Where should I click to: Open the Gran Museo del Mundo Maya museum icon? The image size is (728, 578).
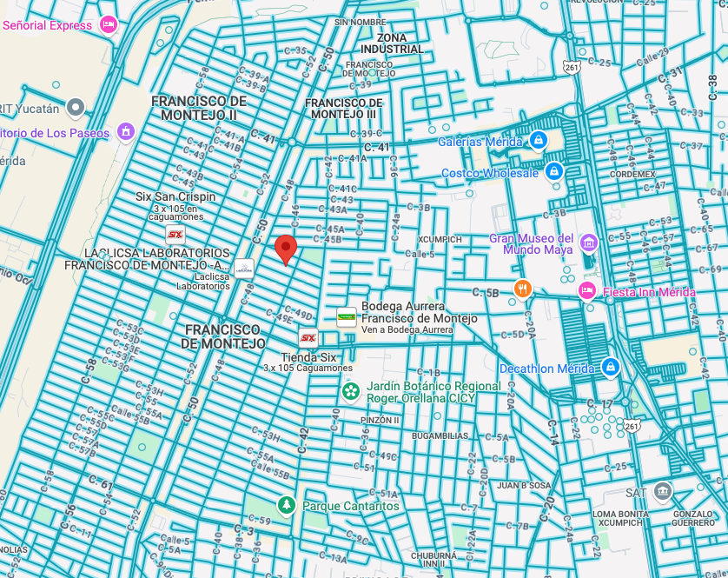coord(589,242)
